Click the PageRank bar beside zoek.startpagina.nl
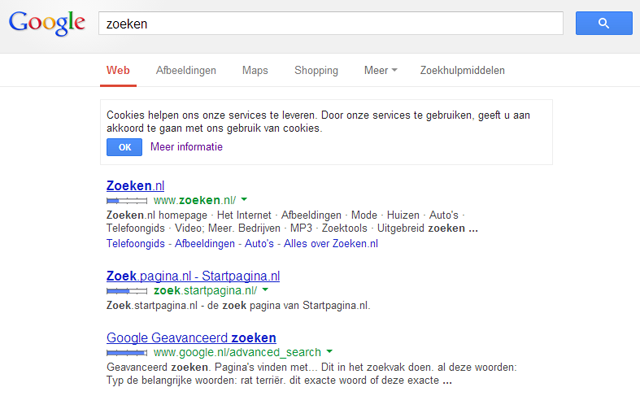The height and width of the screenshot is (396, 640). [x=127, y=291]
